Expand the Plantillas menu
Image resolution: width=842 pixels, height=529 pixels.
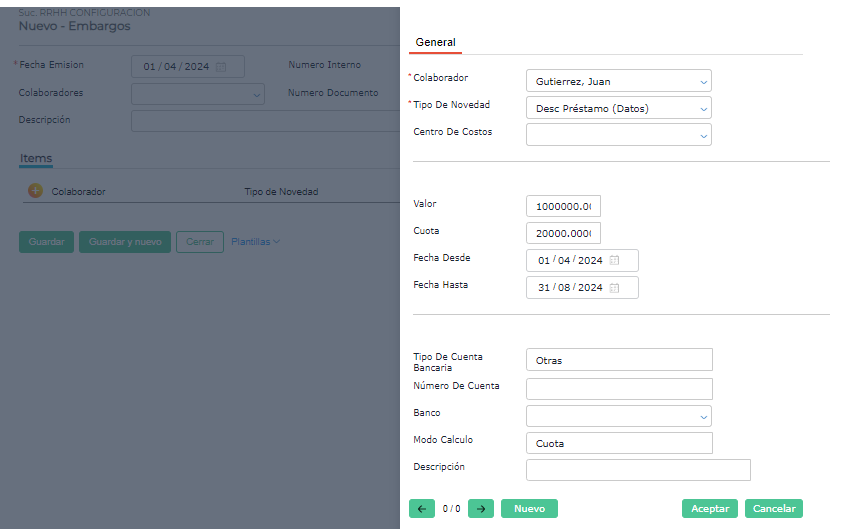255,242
